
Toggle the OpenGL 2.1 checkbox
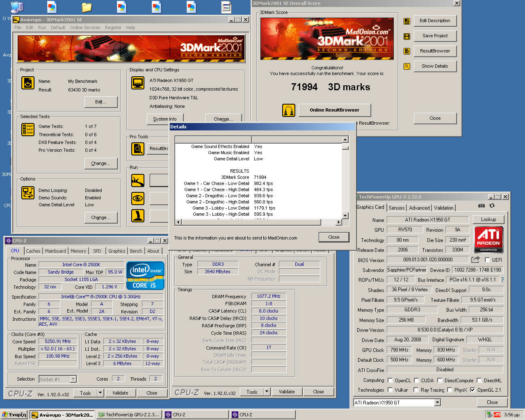472,390
